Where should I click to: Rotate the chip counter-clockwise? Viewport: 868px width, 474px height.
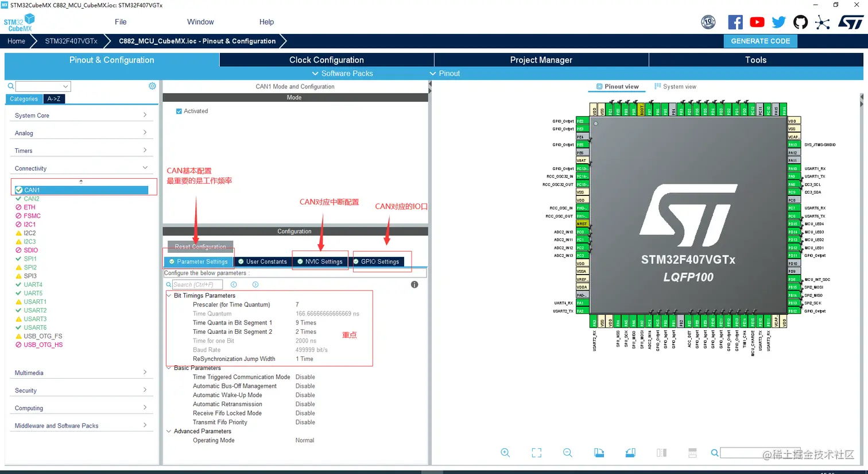[x=630, y=453]
